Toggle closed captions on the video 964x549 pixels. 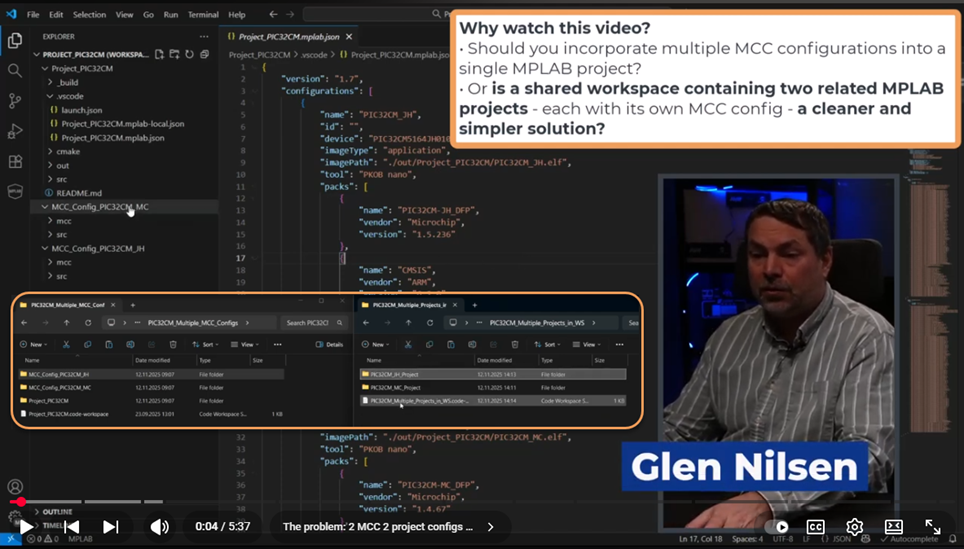point(815,527)
